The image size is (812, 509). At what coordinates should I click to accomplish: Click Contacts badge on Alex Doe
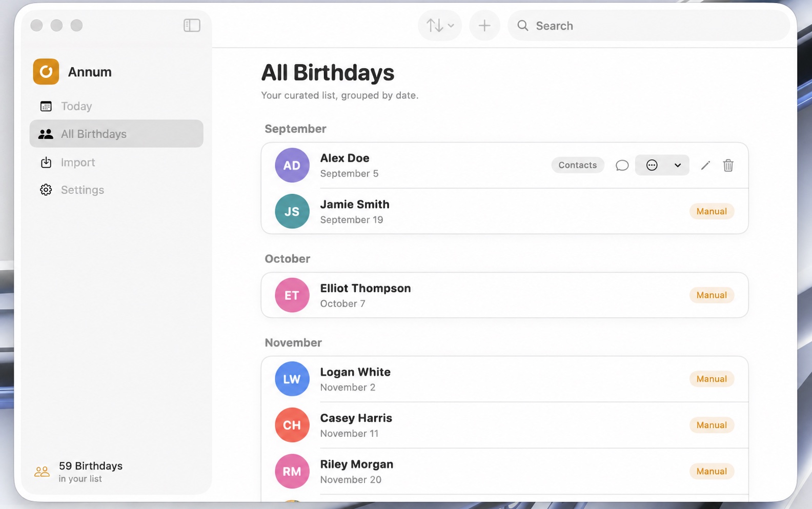(x=578, y=165)
